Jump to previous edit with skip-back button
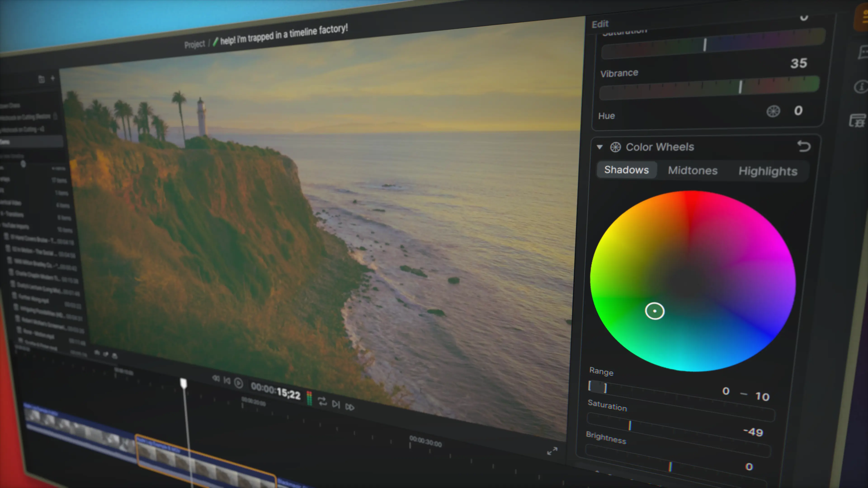Viewport: 868px width, 488px height. pos(227,381)
